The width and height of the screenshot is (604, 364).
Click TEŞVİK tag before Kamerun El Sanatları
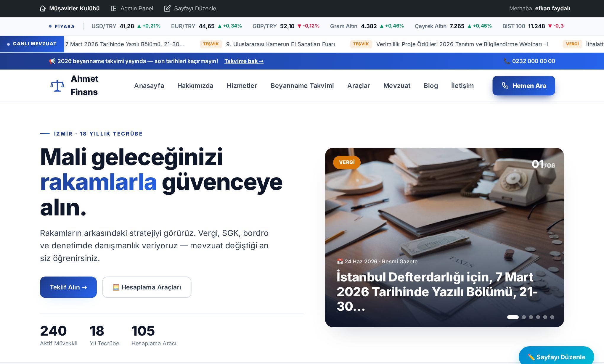coord(211,44)
